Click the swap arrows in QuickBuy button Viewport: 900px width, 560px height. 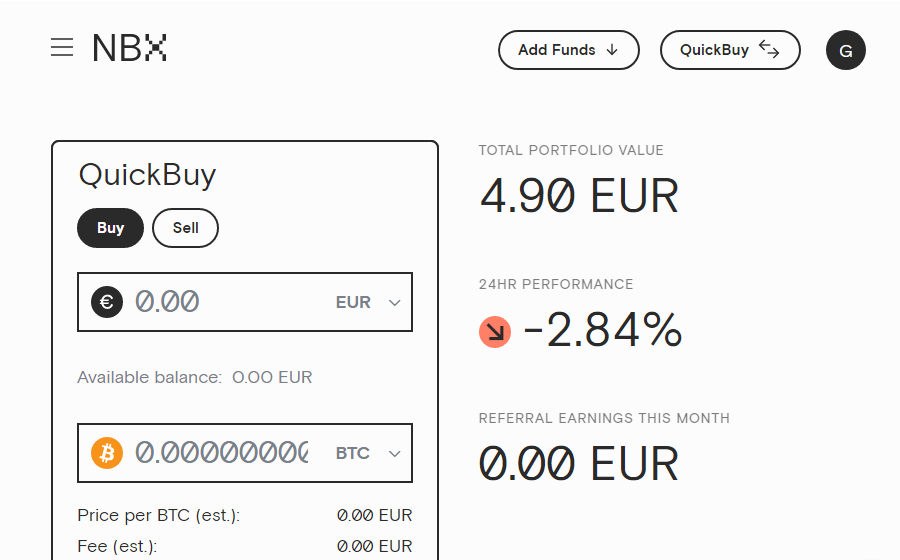click(769, 49)
